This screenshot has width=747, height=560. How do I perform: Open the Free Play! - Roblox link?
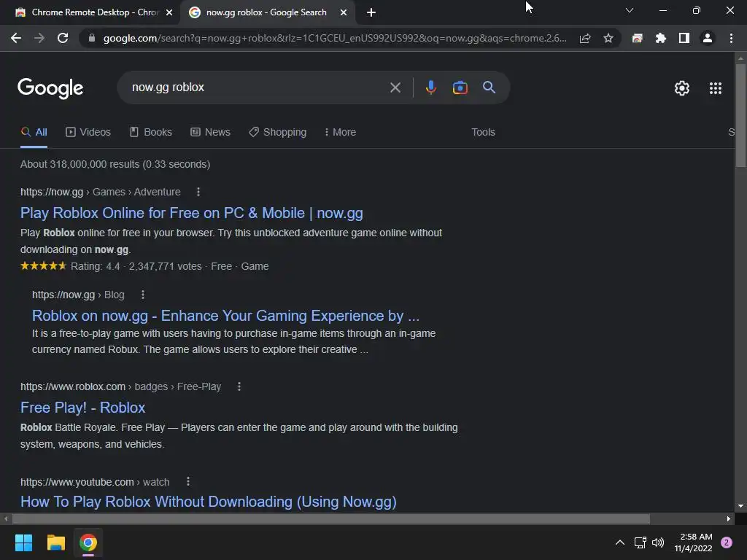click(x=83, y=408)
